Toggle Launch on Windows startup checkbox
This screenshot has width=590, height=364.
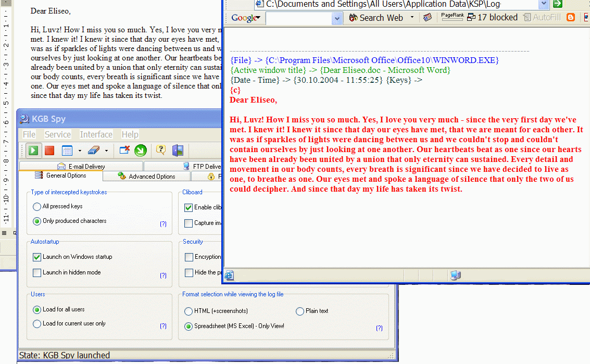pos(37,257)
